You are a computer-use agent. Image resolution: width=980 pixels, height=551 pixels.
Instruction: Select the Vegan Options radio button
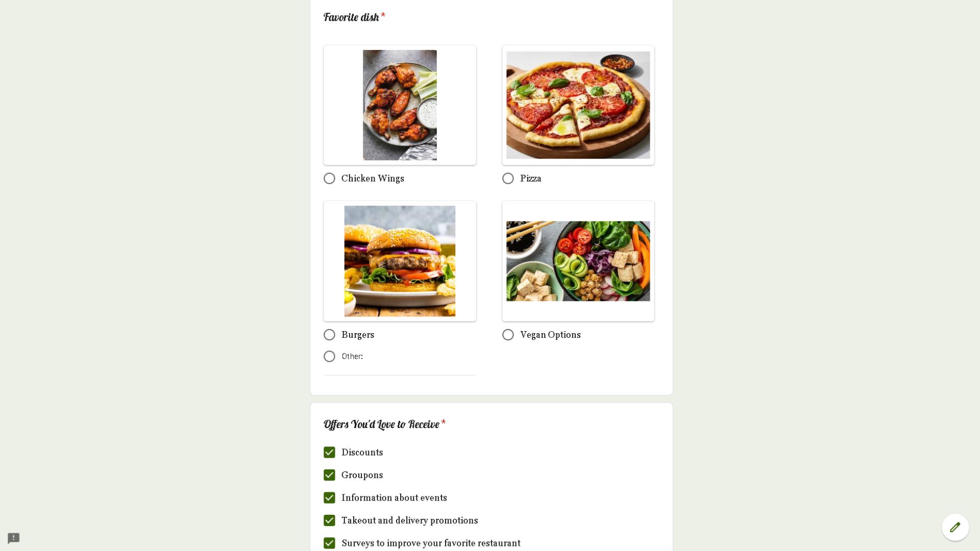point(507,334)
